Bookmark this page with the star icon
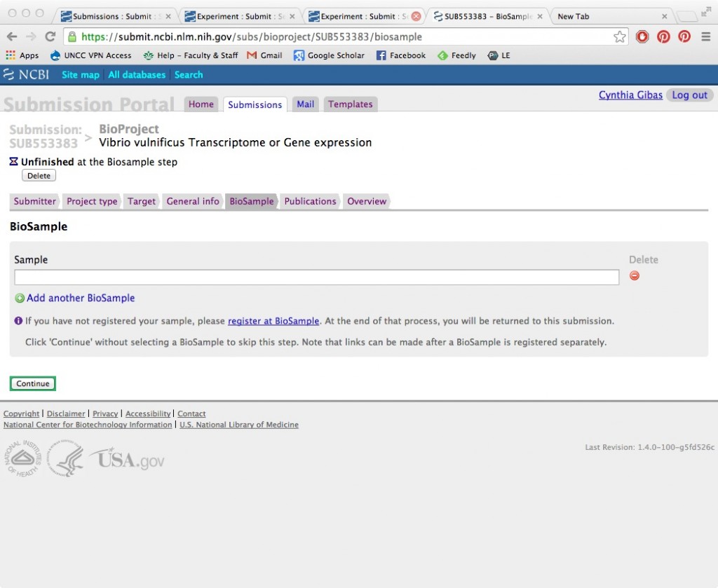The width and height of the screenshot is (718, 588). point(619,36)
